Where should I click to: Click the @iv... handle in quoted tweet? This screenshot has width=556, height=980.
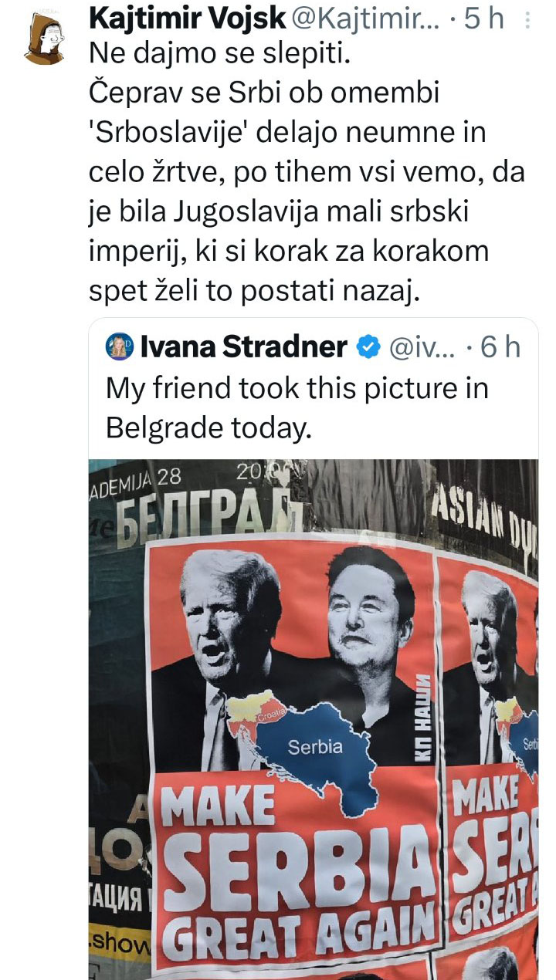pyautogui.click(x=422, y=348)
